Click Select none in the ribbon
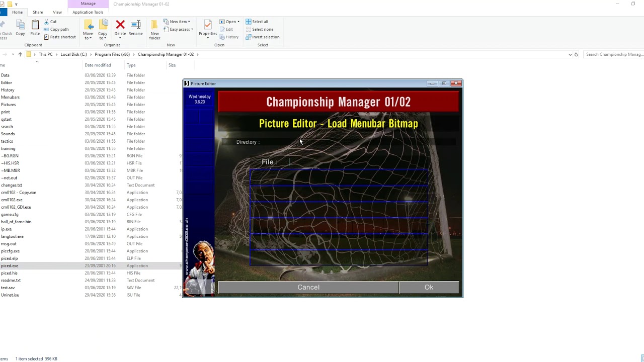Image resolution: width=644 pixels, height=362 pixels. click(260, 29)
